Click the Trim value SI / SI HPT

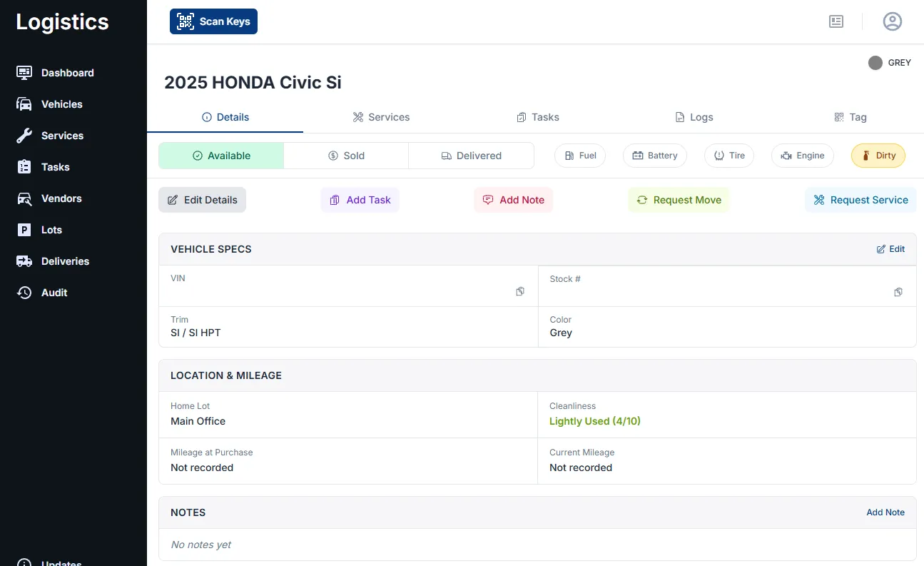(196, 333)
